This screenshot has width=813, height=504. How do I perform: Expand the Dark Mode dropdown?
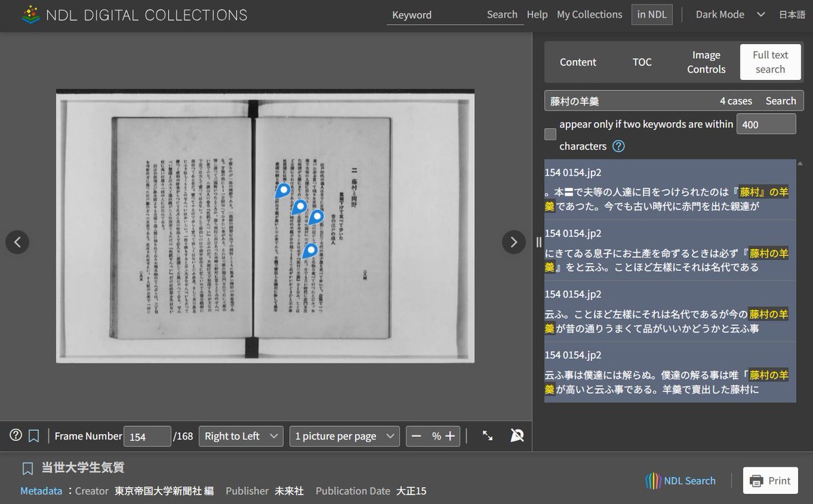(x=761, y=14)
